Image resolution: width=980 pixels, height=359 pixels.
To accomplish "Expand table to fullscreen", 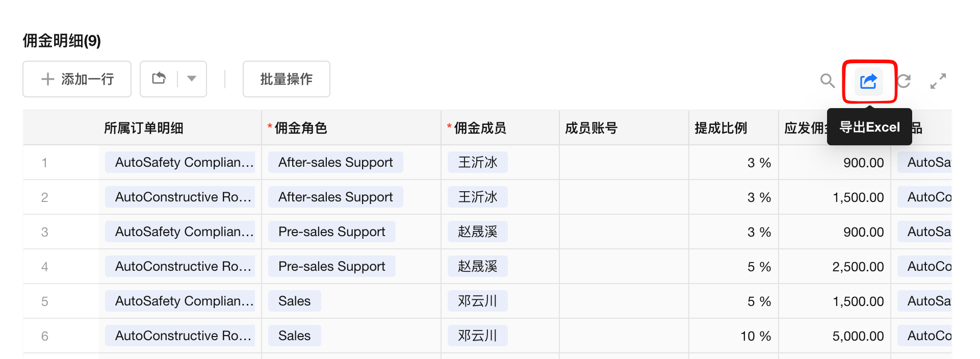I will (938, 81).
